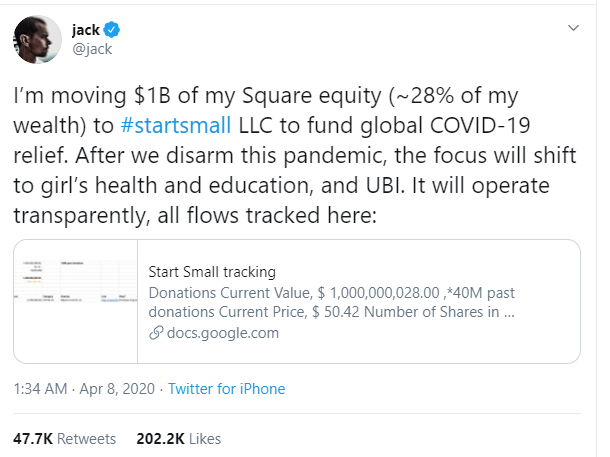
Task: Open the @jack handle link
Action: (x=91, y=48)
